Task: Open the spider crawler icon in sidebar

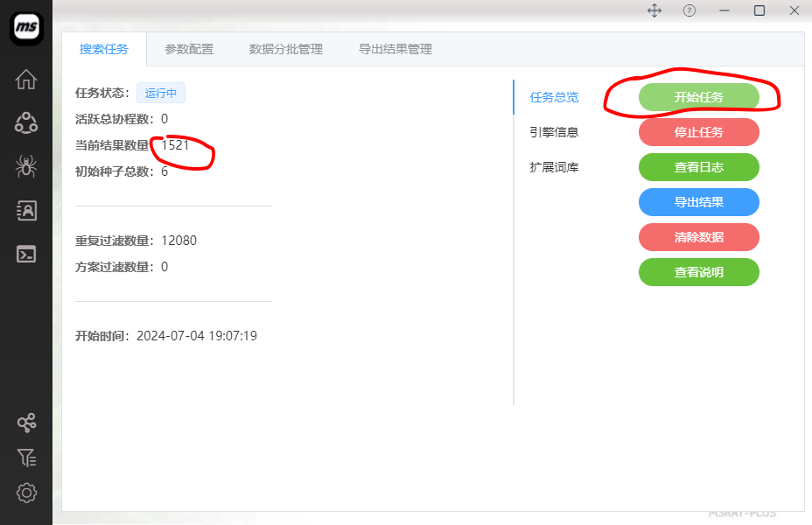Action: [26, 166]
